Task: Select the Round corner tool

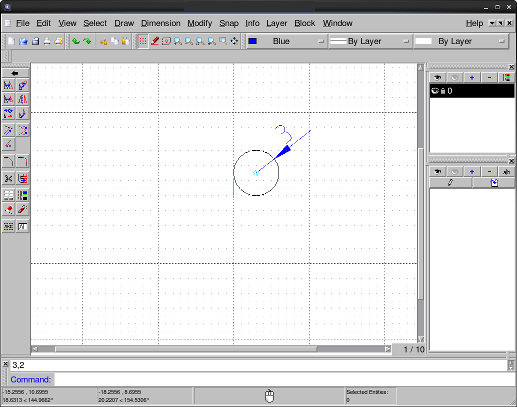Action: pyautogui.click(x=22, y=162)
